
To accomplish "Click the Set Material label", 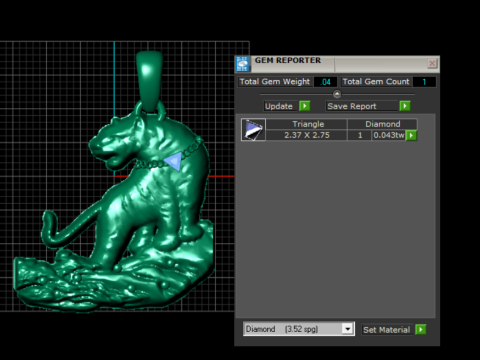I will (387, 330).
